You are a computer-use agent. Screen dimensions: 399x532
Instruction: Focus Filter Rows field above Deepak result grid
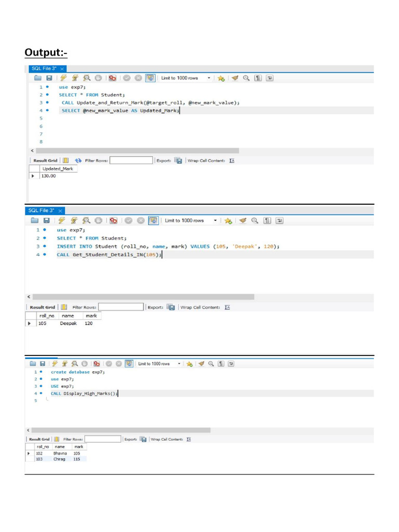click(121, 307)
